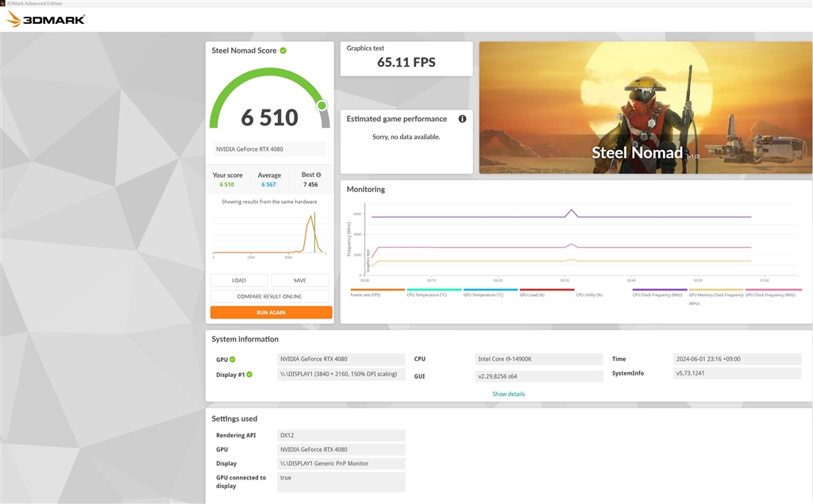Click the SAVE button
Screen dimensions: 813x504
click(x=299, y=280)
